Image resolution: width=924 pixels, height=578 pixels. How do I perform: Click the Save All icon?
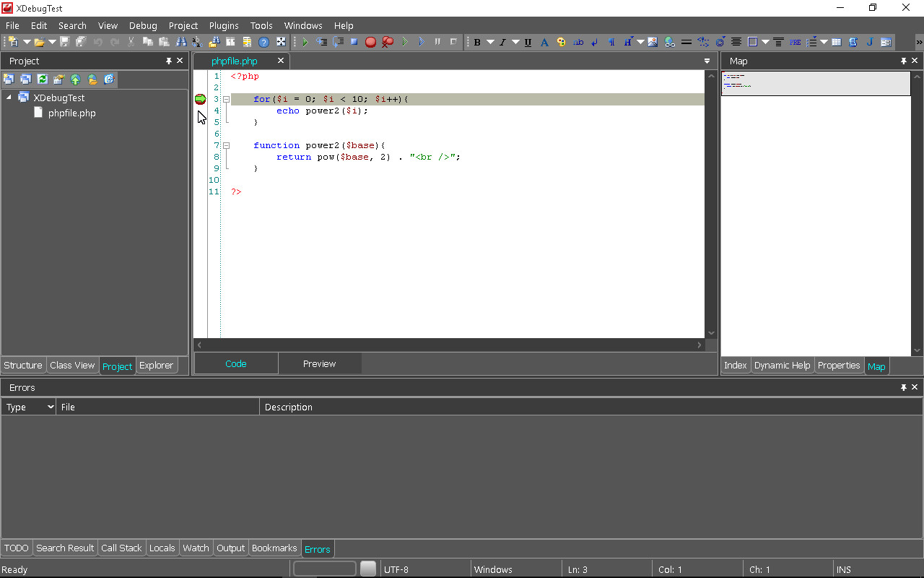coord(81,42)
